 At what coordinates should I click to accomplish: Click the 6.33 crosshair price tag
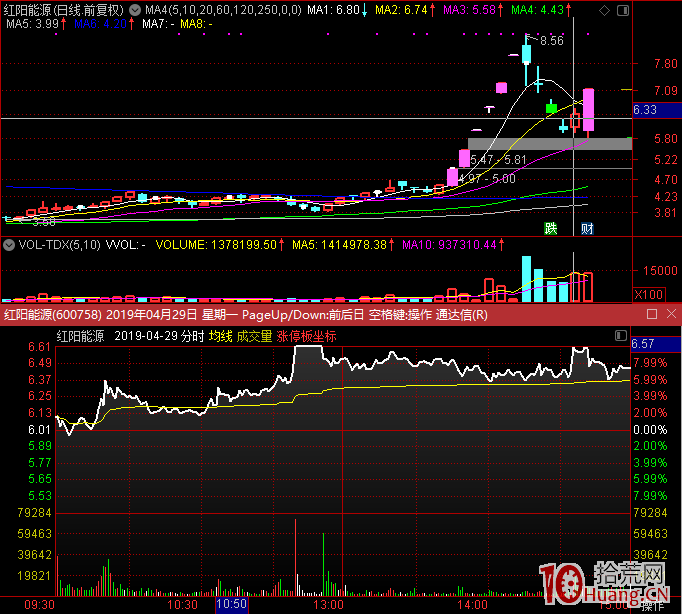pos(645,110)
